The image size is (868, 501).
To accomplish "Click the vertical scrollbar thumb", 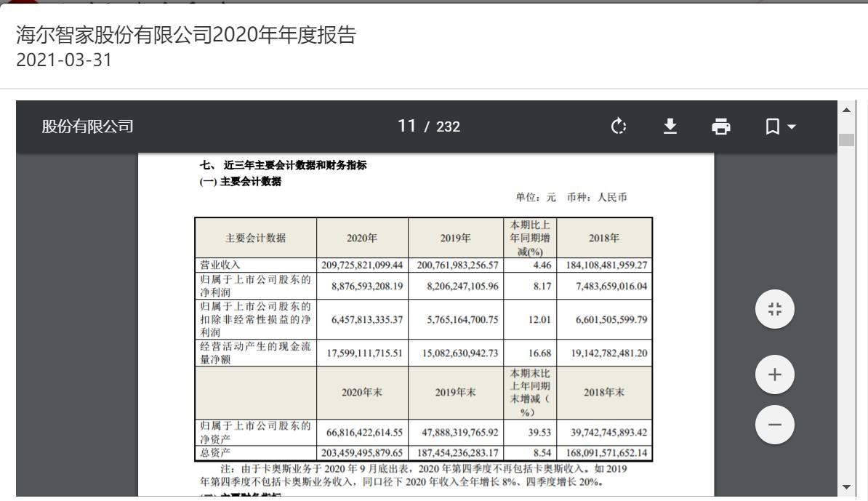I will pos(847,139).
